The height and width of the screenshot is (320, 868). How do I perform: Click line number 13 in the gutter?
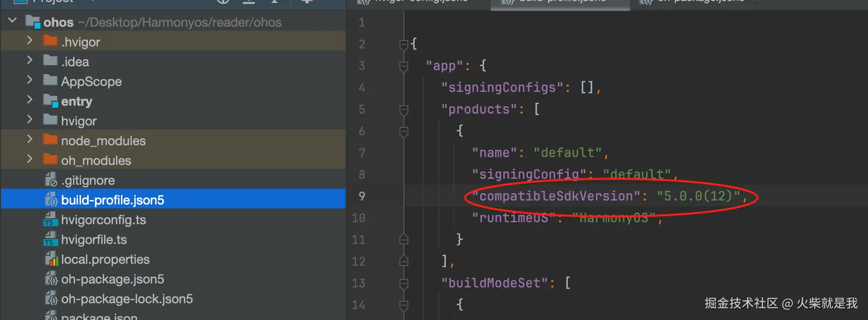(x=358, y=283)
